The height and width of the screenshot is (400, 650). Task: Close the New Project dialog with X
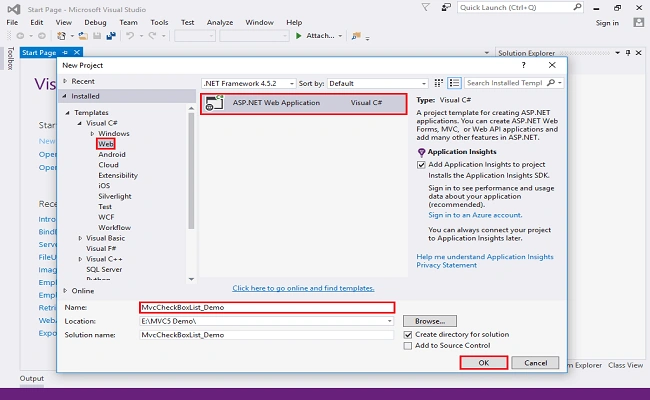(x=552, y=65)
